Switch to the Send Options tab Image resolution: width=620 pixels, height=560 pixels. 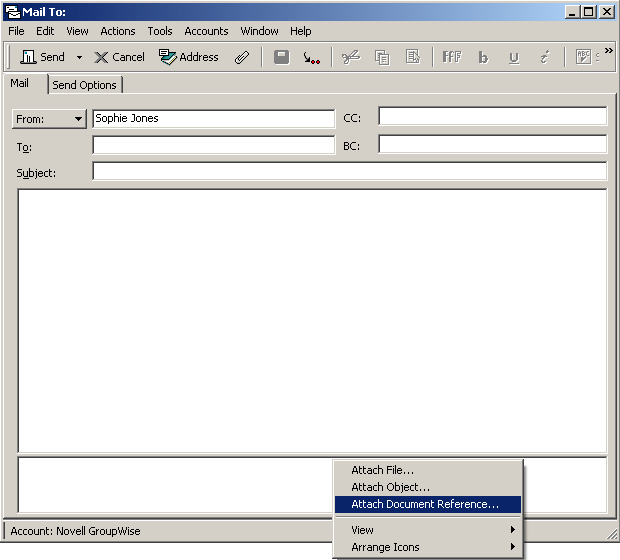(85, 85)
